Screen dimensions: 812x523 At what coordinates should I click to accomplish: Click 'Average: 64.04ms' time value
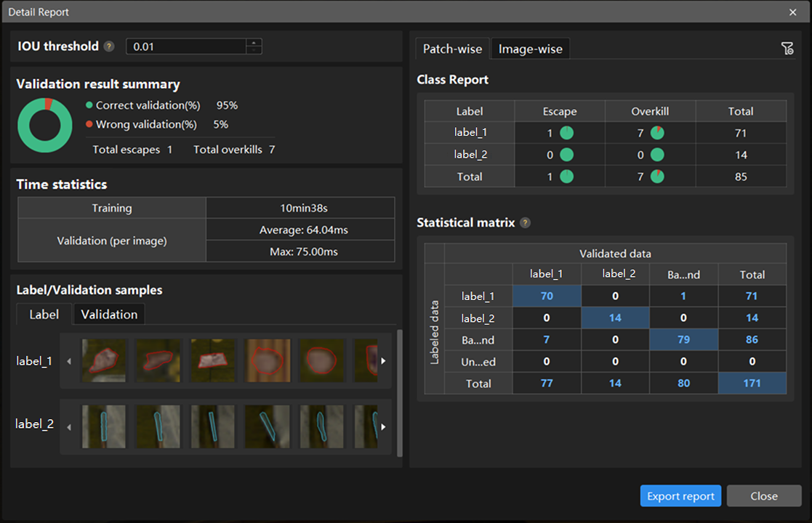(x=303, y=230)
